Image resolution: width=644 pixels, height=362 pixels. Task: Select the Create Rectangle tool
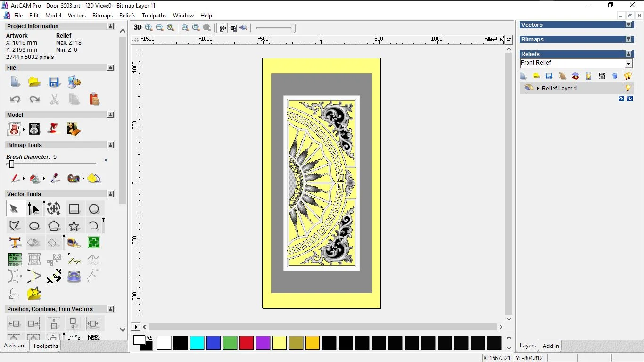tap(74, 208)
